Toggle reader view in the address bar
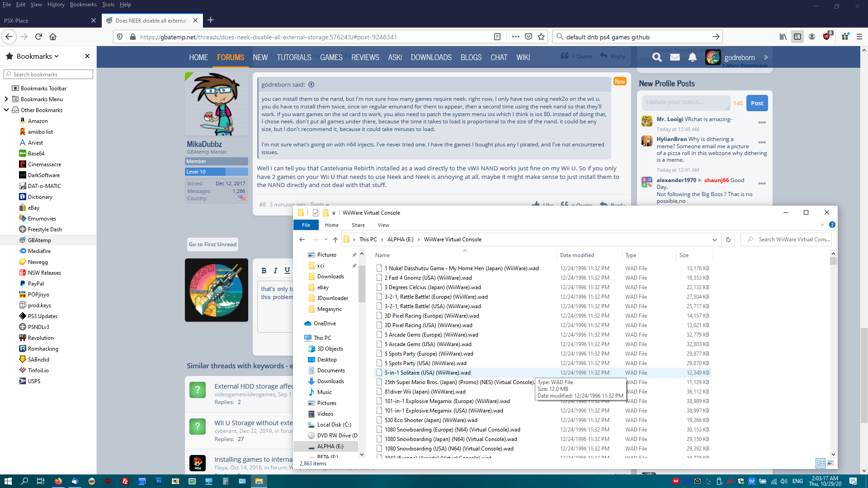Image resolution: width=868 pixels, height=488 pixels. pos(497,37)
